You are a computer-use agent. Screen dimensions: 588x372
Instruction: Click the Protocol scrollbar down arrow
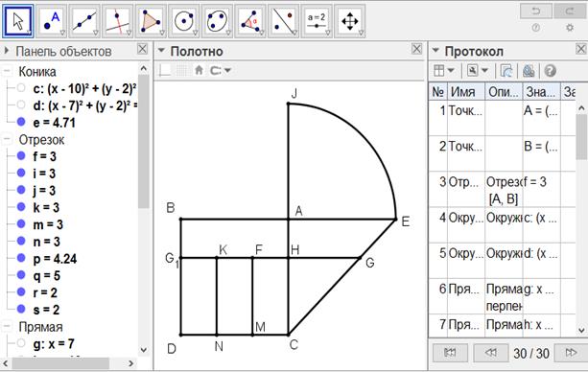581,331
